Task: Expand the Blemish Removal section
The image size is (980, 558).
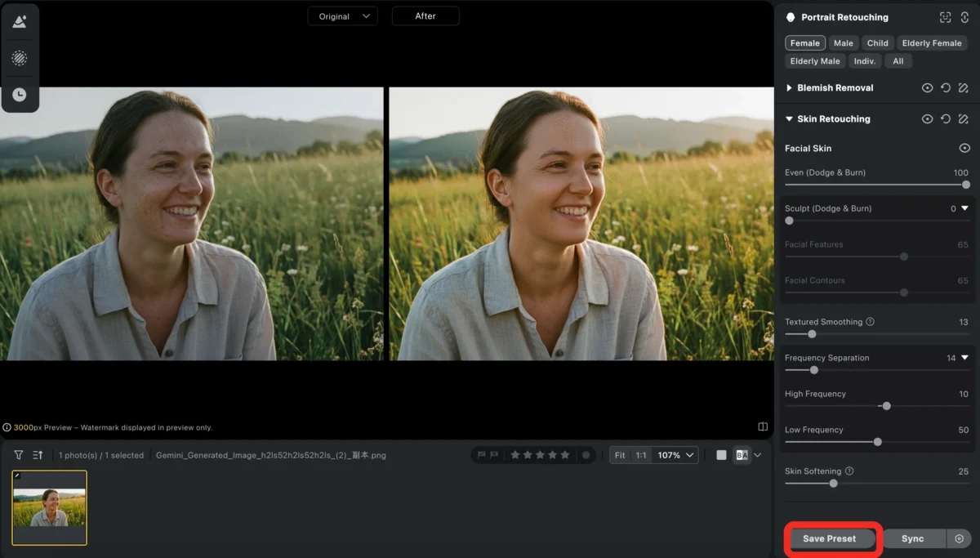Action: pos(790,88)
